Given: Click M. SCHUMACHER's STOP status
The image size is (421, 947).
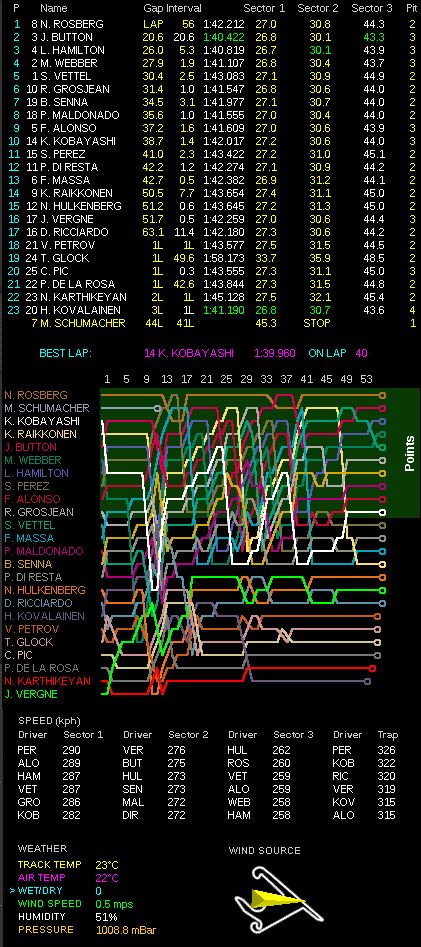Looking at the screenshot, I should pyautogui.click(x=317, y=323).
